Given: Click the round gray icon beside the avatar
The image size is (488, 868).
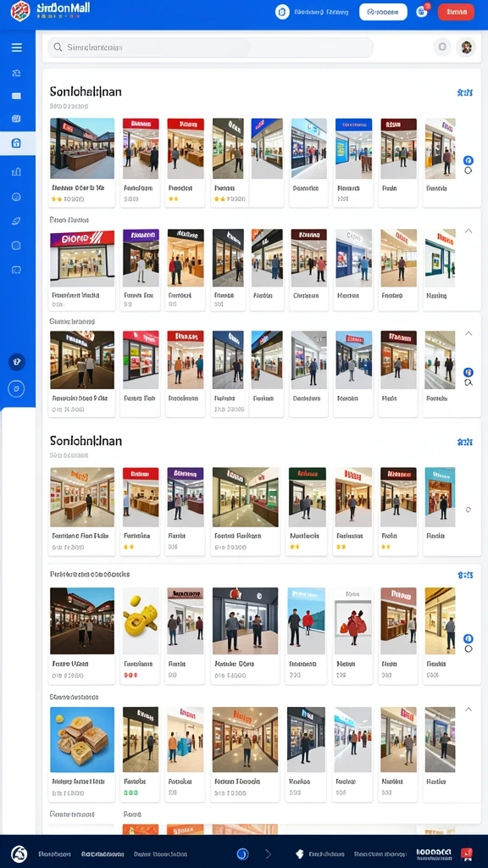Looking at the screenshot, I should pos(442,47).
